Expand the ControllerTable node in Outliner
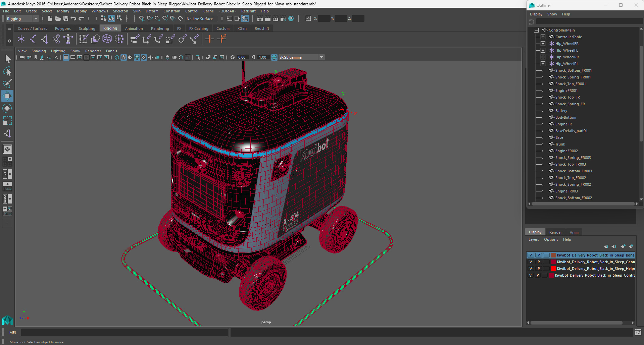 pyautogui.click(x=543, y=37)
